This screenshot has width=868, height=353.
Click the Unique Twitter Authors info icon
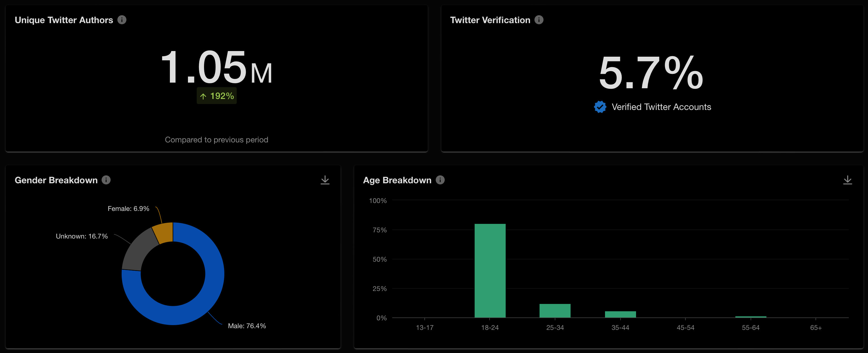pos(122,20)
